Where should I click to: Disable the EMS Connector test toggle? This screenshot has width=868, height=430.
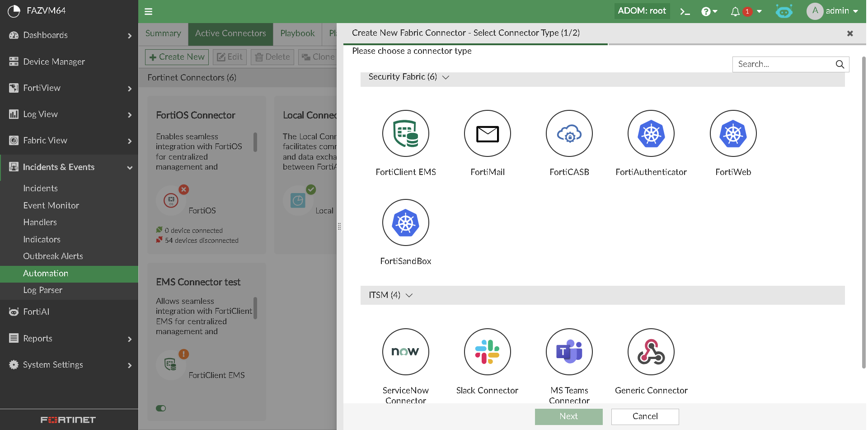[161, 408]
